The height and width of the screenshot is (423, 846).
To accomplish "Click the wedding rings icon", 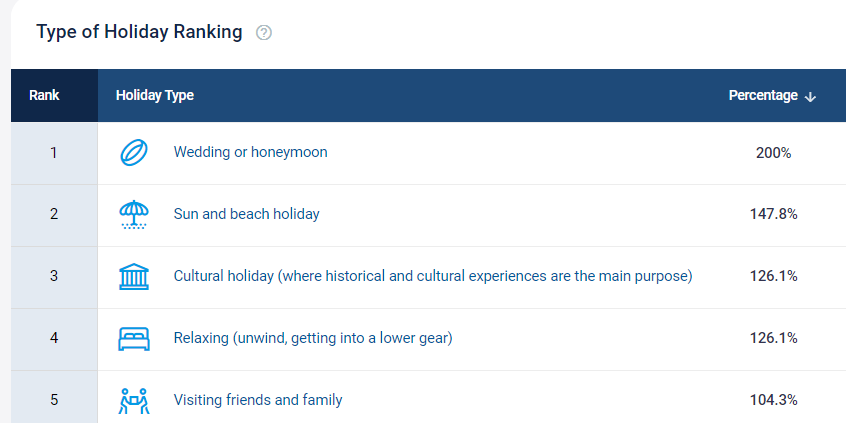I will pos(134,153).
